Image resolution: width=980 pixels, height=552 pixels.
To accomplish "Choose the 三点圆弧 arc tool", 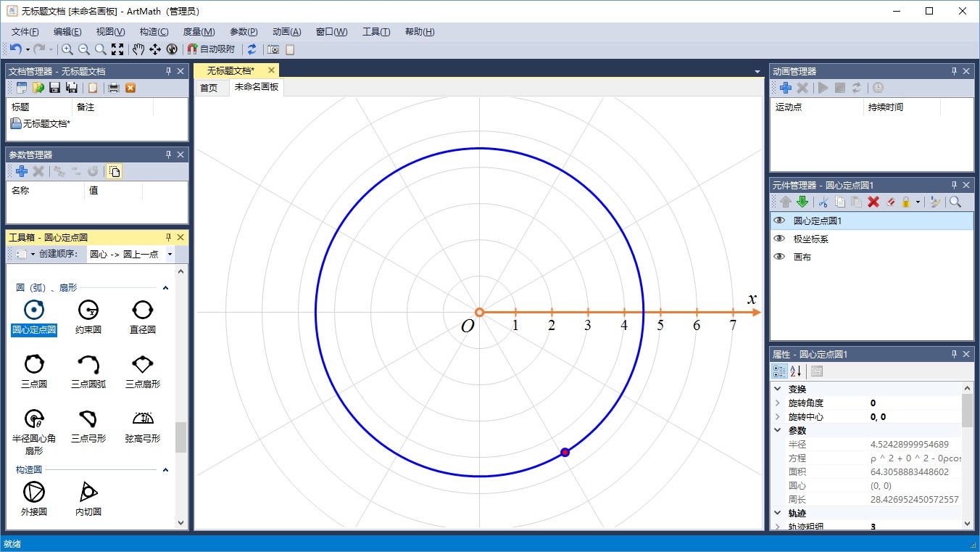I will (88, 365).
